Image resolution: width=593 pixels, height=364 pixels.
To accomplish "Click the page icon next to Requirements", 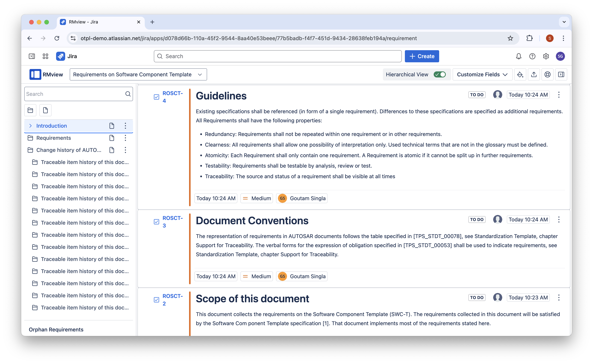I will tap(112, 138).
